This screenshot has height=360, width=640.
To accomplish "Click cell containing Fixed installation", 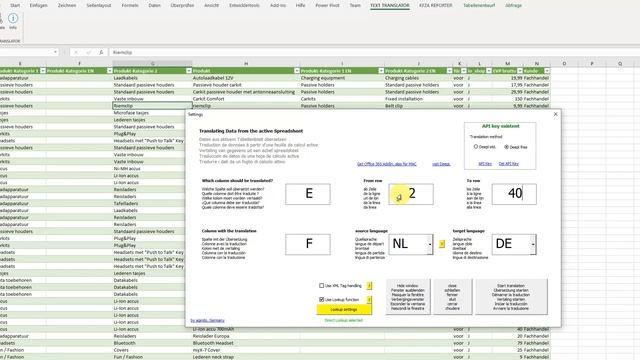I will [x=418, y=99].
